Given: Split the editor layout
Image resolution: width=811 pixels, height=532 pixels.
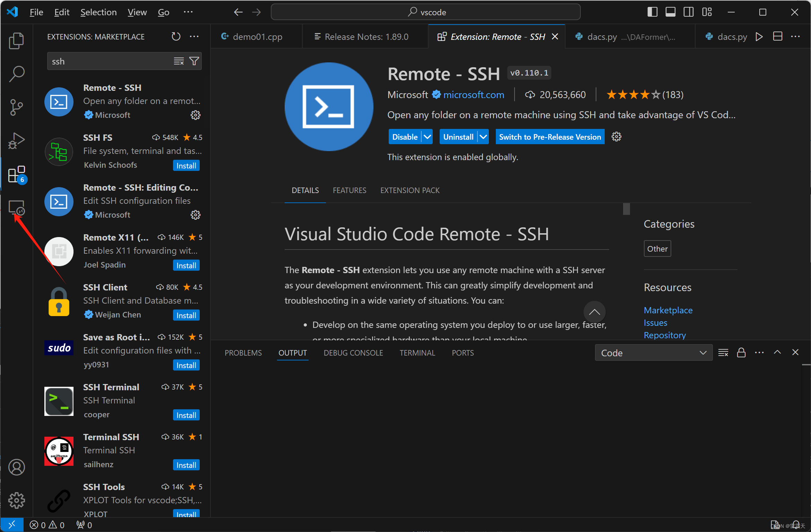Looking at the screenshot, I should pos(778,36).
